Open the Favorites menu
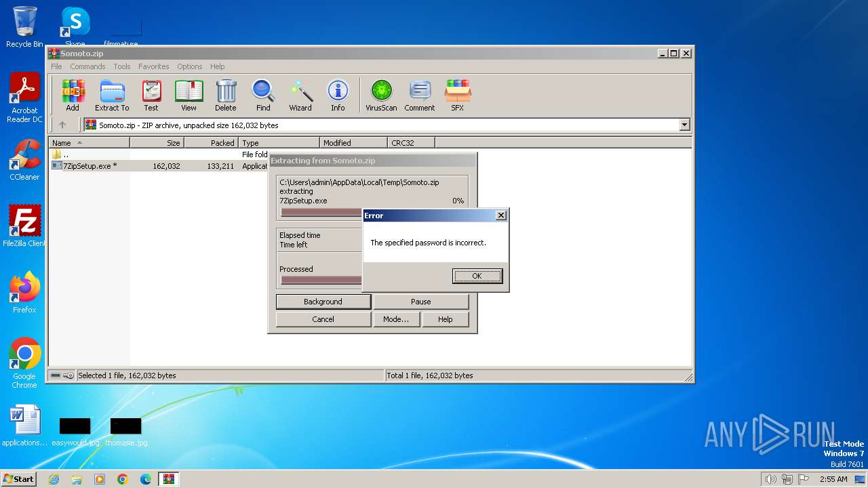The width and height of the screenshot is (868, 488). [154, 66]
